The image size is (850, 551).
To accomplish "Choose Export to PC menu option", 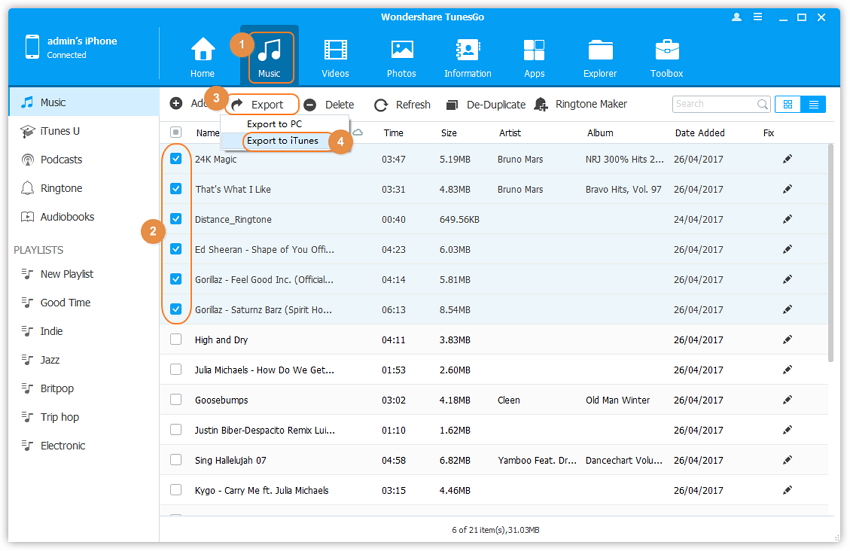I will (x=274, y=124).
